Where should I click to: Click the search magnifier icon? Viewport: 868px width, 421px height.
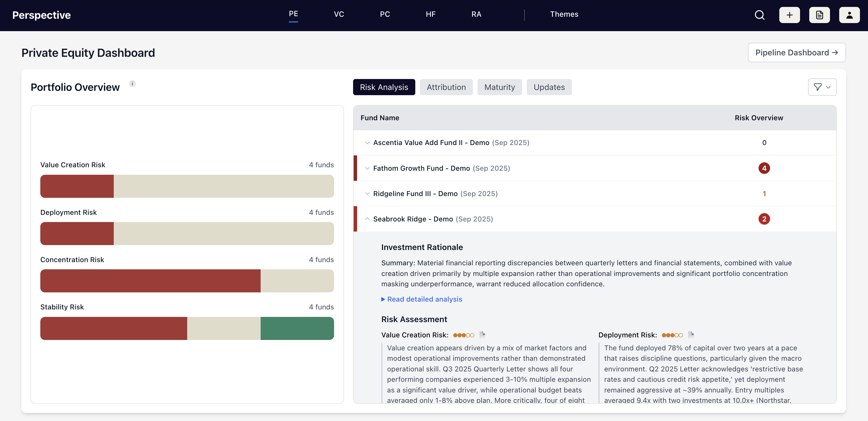coord(759,15)
